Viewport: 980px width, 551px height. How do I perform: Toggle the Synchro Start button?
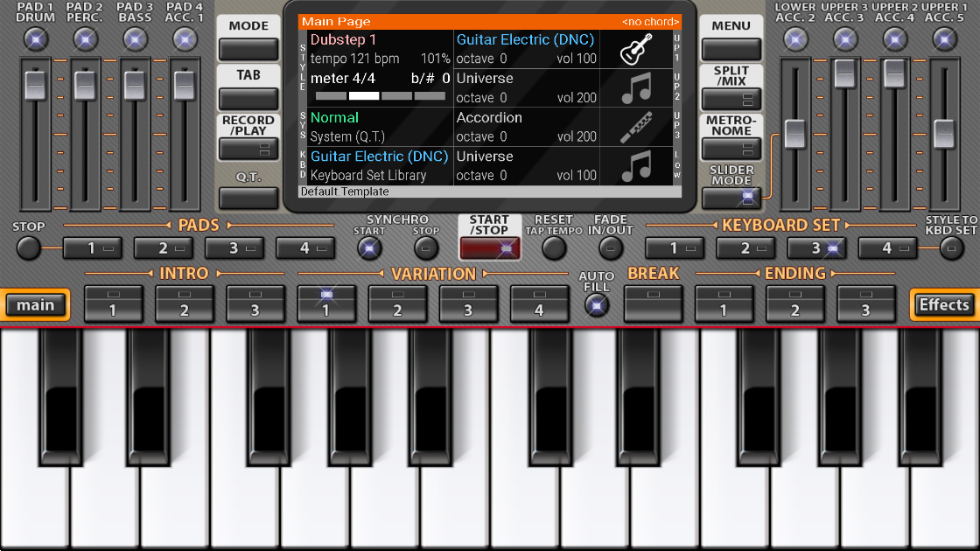(369, 248)
